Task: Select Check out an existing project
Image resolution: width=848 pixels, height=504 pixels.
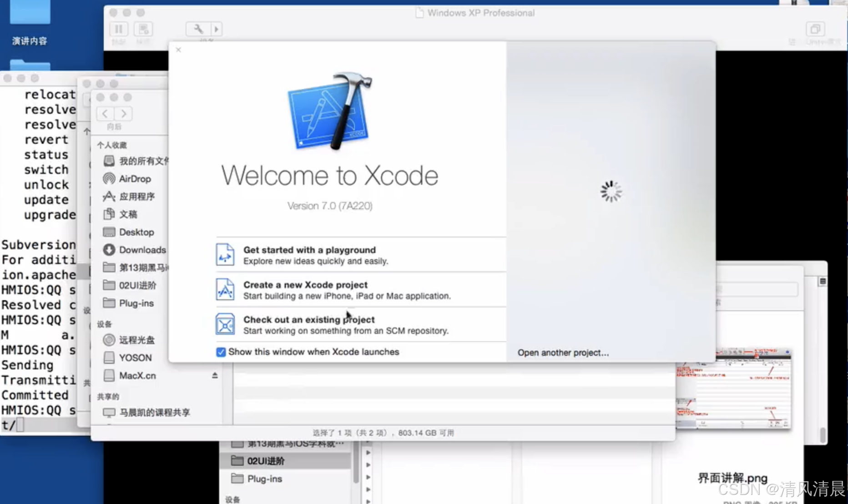Action: pos(361,325)
